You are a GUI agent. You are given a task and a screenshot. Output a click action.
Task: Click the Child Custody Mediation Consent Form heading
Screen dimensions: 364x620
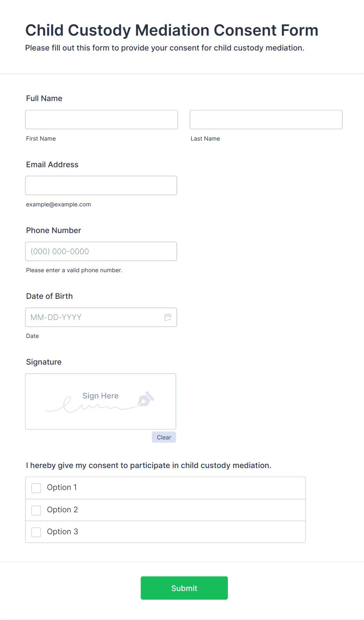coord(172,30)
